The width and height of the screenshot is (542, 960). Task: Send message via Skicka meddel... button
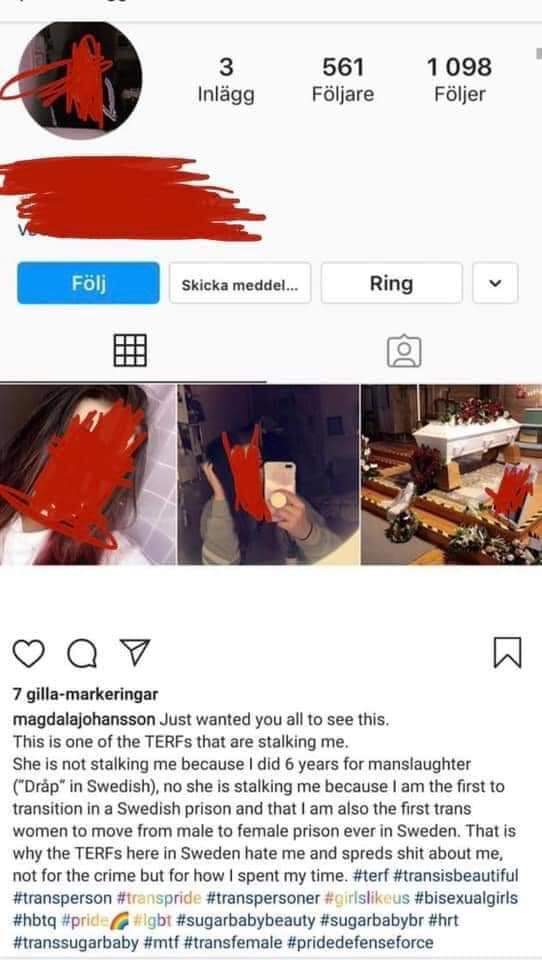[x=240, y=283]
